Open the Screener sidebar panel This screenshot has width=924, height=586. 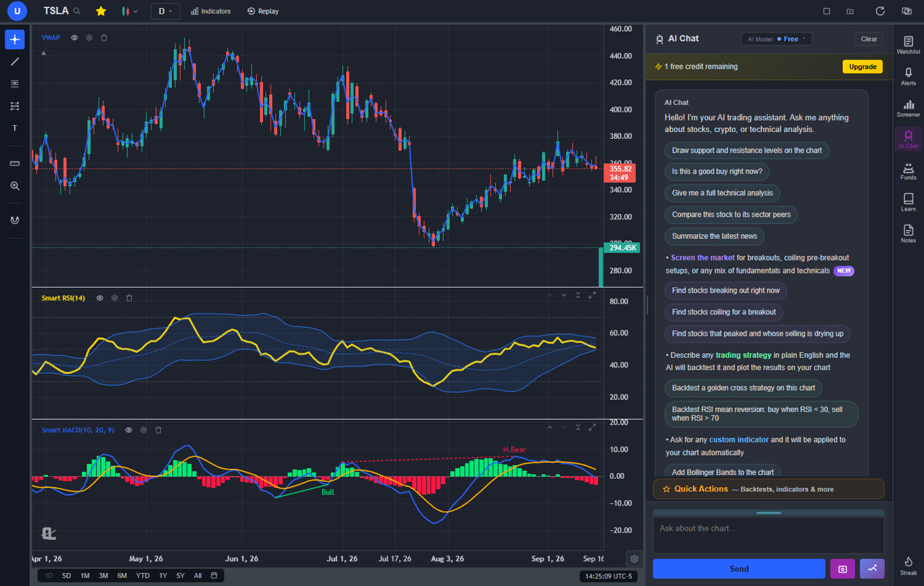click(908, 108)
